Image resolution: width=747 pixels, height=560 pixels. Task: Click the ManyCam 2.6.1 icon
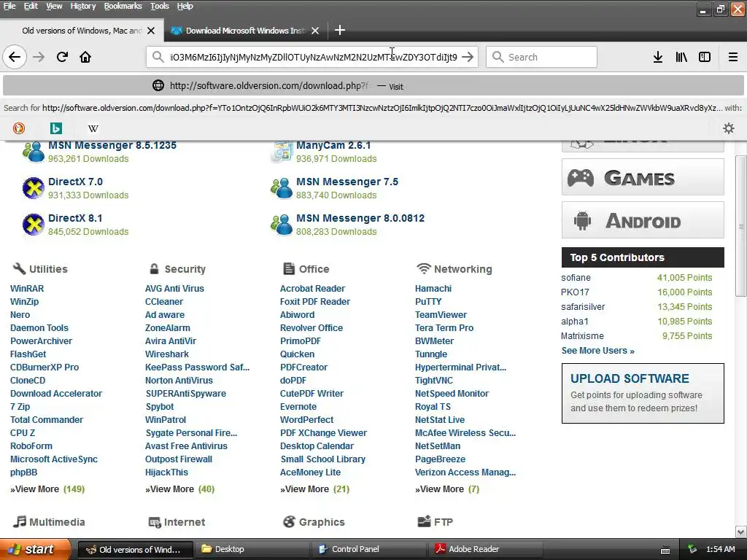pyautogui.click(x=282, y=152)
